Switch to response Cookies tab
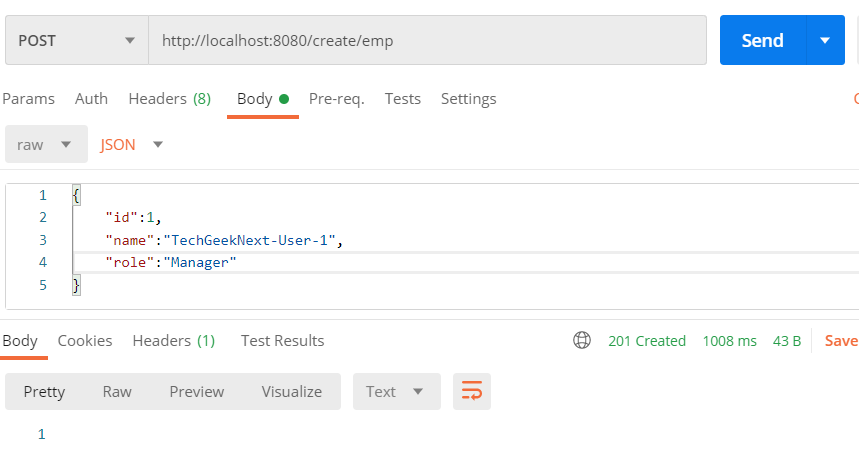Screen dimensions: 859x456 coord(85,340)
